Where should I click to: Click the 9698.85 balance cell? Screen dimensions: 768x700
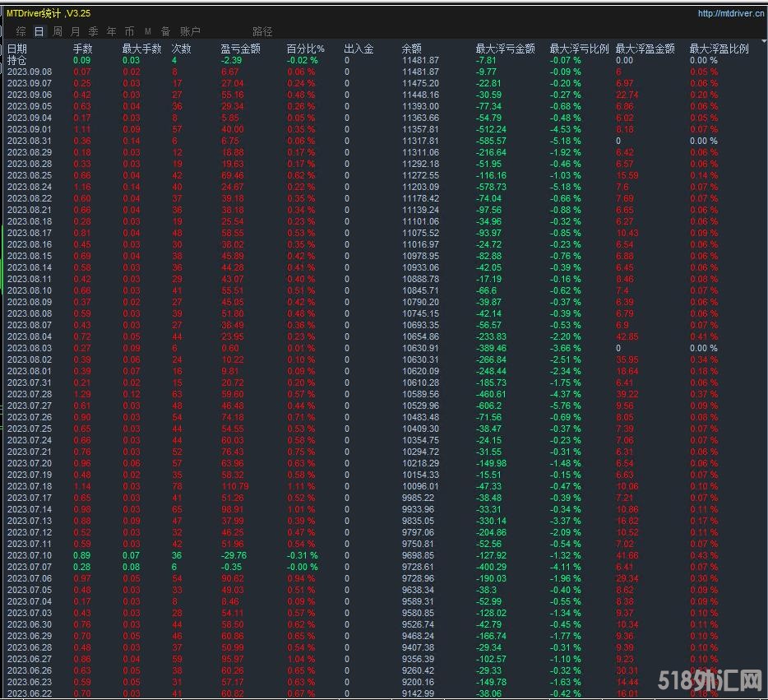coord(419,555)
